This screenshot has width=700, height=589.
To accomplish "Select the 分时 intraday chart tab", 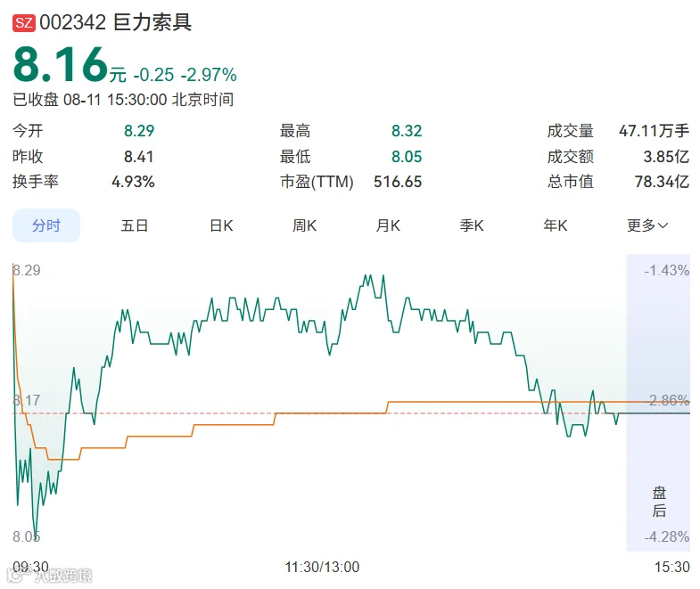I will click(x=46, y=225).
